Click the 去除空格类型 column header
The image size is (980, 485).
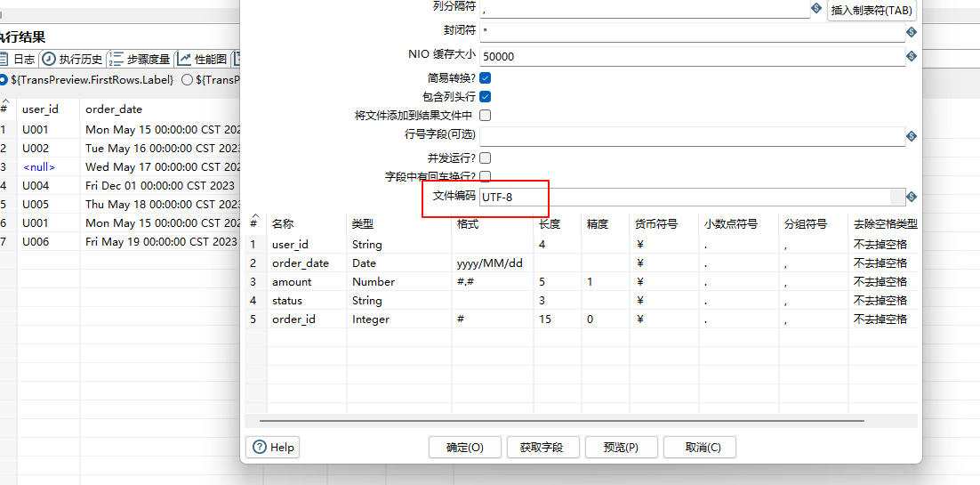(x=882, y=224)
